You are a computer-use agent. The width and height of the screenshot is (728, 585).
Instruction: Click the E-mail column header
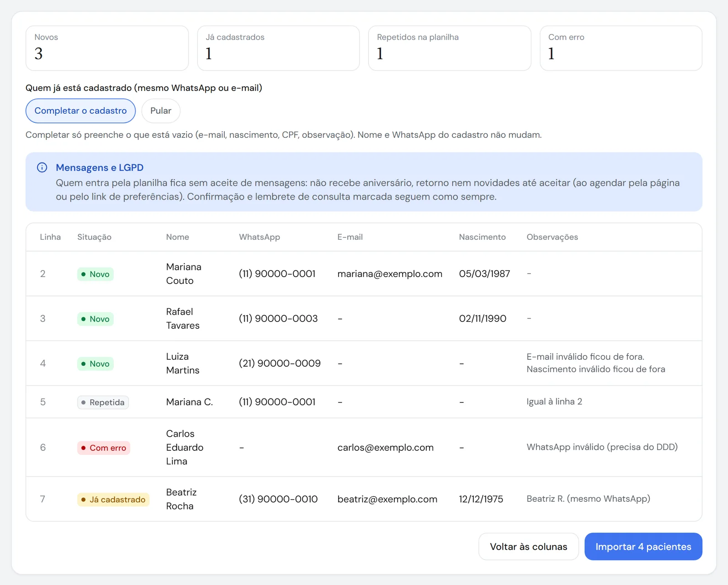tap(350, 237)
